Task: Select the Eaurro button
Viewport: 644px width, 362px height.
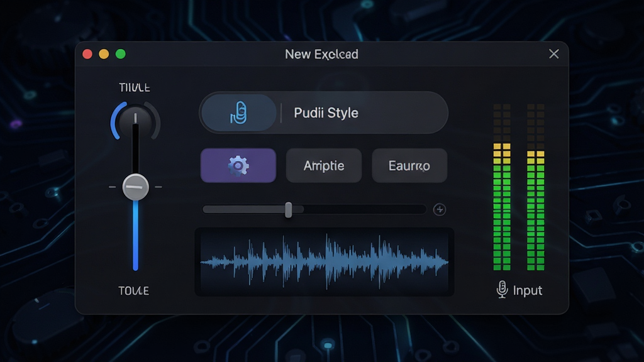Action: (409, 165)
